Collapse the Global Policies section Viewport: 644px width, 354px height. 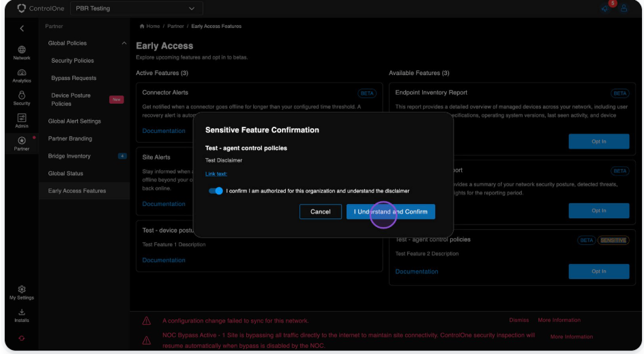point(124,44)
